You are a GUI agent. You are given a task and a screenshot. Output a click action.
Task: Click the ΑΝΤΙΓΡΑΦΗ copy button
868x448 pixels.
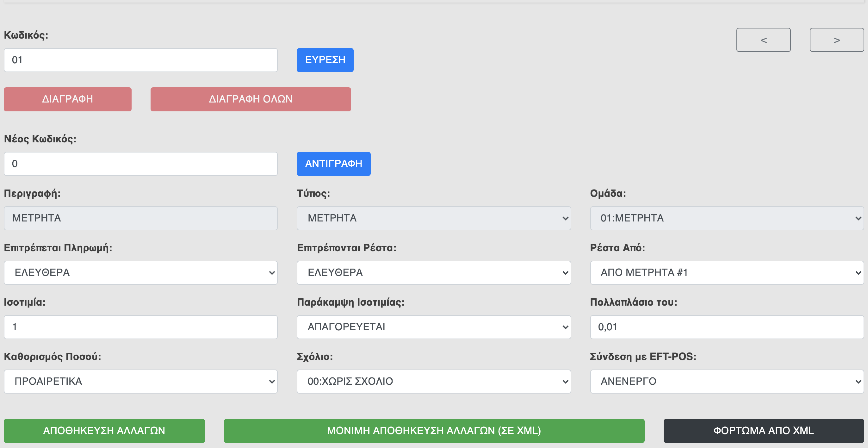333,164
